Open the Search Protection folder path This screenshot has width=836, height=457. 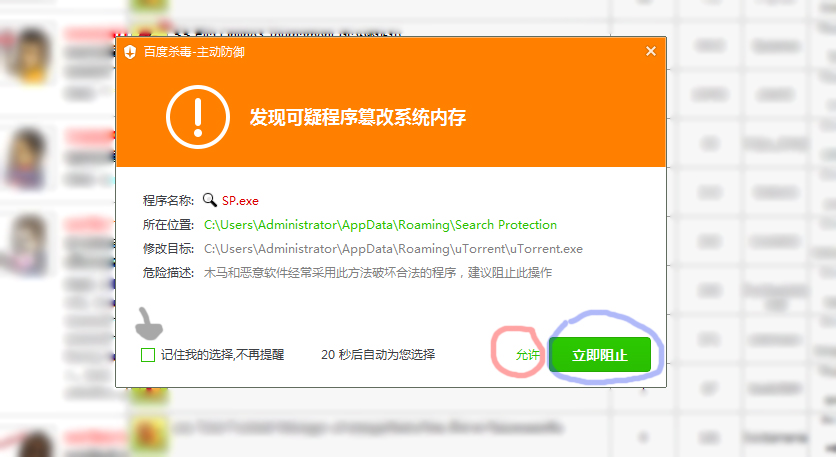(x=380, y=225)
